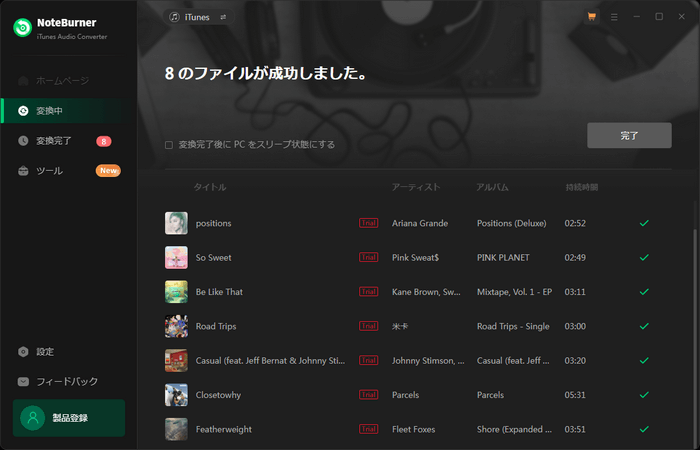This screenshot has width=700, height=450.
Task: Select the So Sweet track title
Action: click(x=213, y=258)
